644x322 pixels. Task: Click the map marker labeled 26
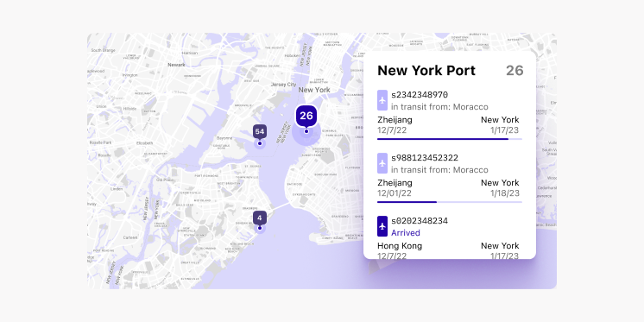click(306, 117)
